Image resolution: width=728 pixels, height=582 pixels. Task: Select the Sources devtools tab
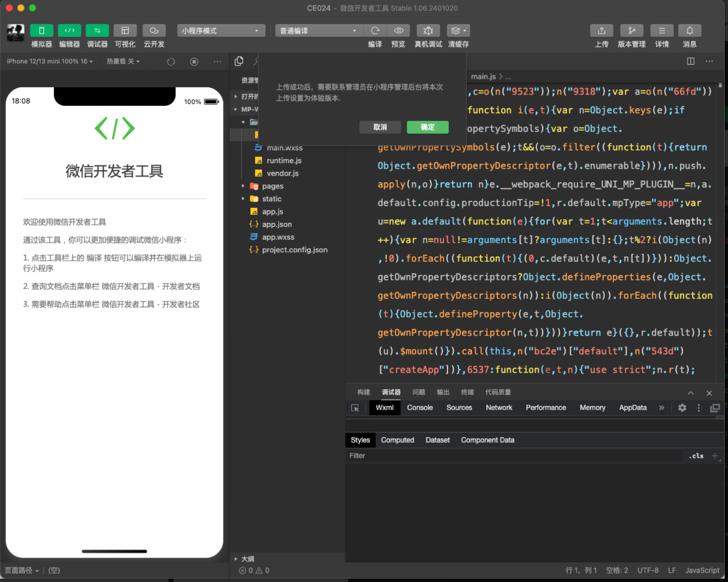459,408
